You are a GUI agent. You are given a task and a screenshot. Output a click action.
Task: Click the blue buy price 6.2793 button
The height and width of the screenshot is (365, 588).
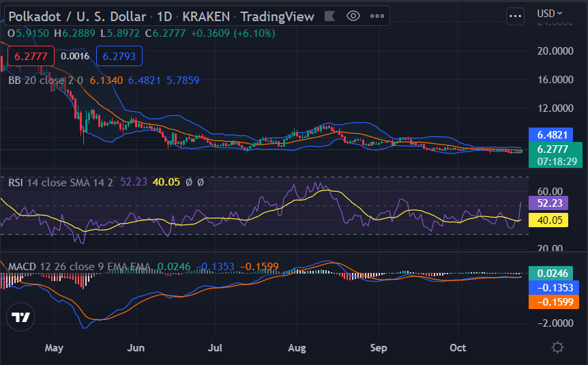click(x=119, y=56)
